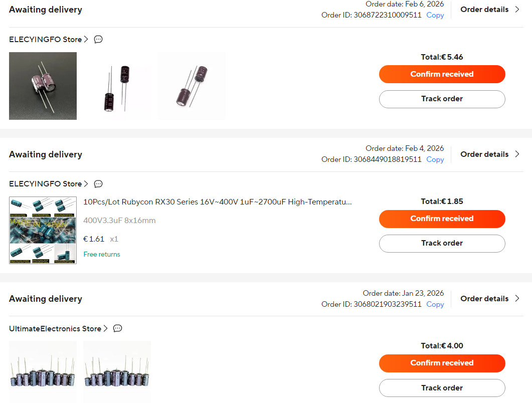Open Order details for Feb 6 order
This screenshot has height=403, width=532.
coord(489,9)
